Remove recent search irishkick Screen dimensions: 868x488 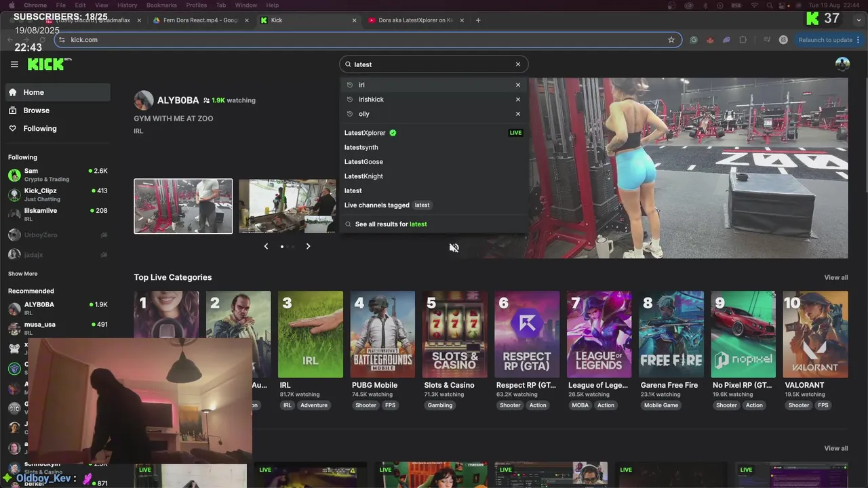click(518, 100)
